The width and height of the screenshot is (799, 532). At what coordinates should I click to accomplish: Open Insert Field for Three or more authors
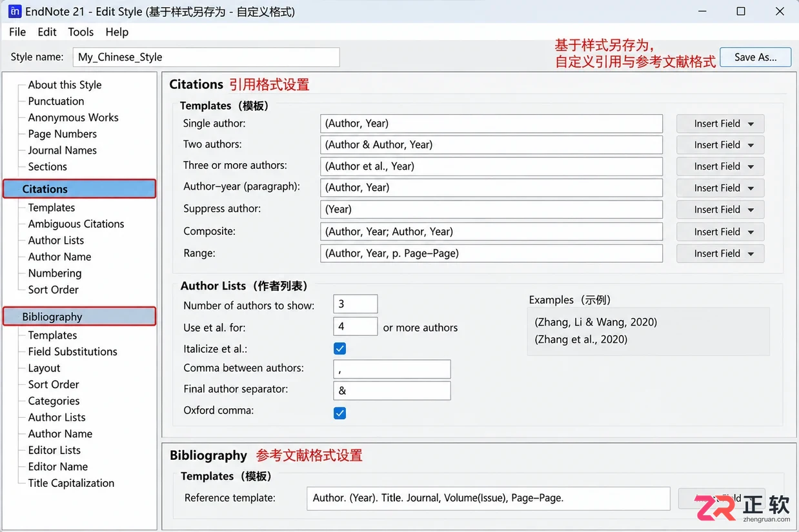click(720, 166)
